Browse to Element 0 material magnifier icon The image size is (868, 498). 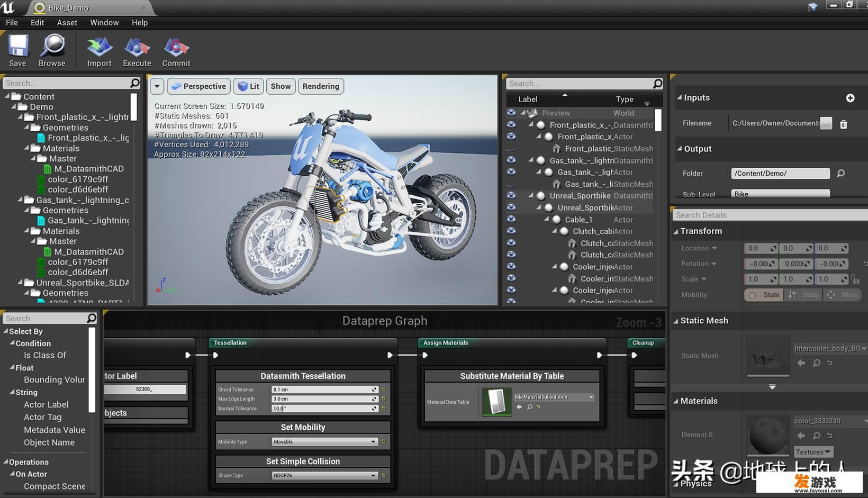[817, 436]
